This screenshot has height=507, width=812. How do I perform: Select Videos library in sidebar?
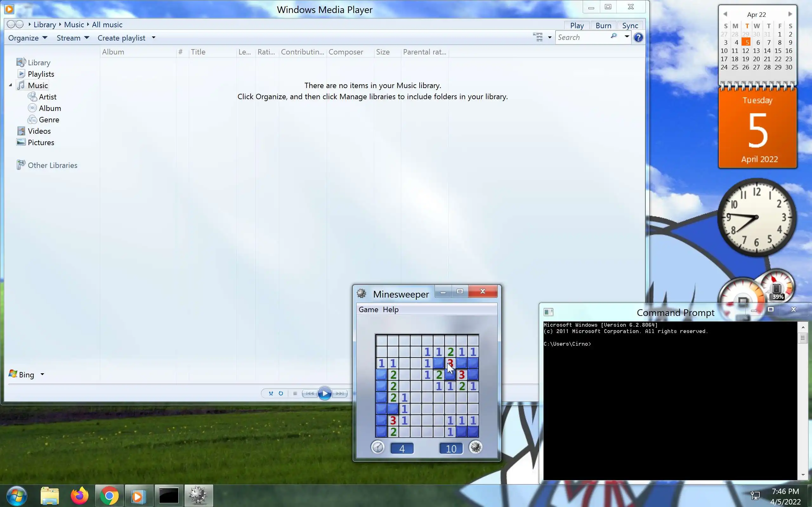tap(39, 131)
